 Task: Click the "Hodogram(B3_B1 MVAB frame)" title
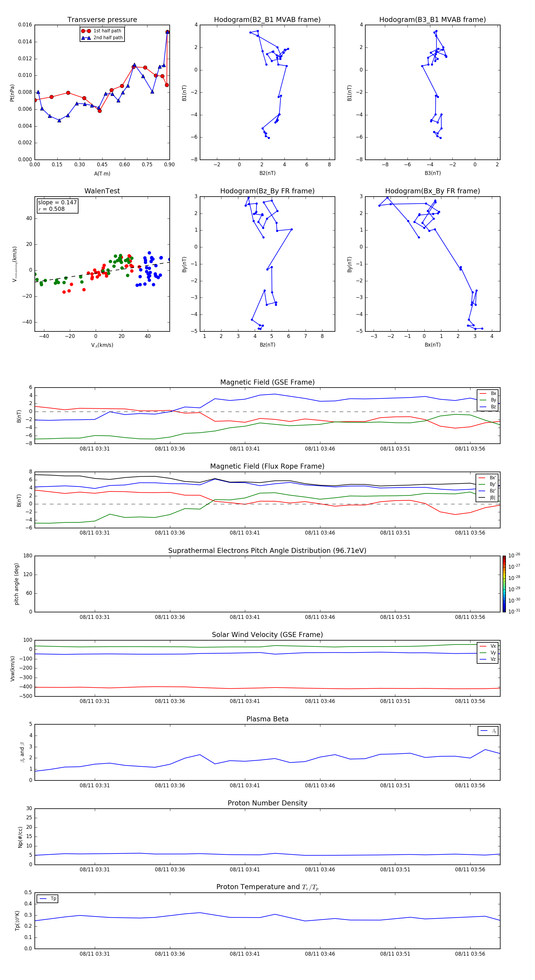[x=432, y=20]
